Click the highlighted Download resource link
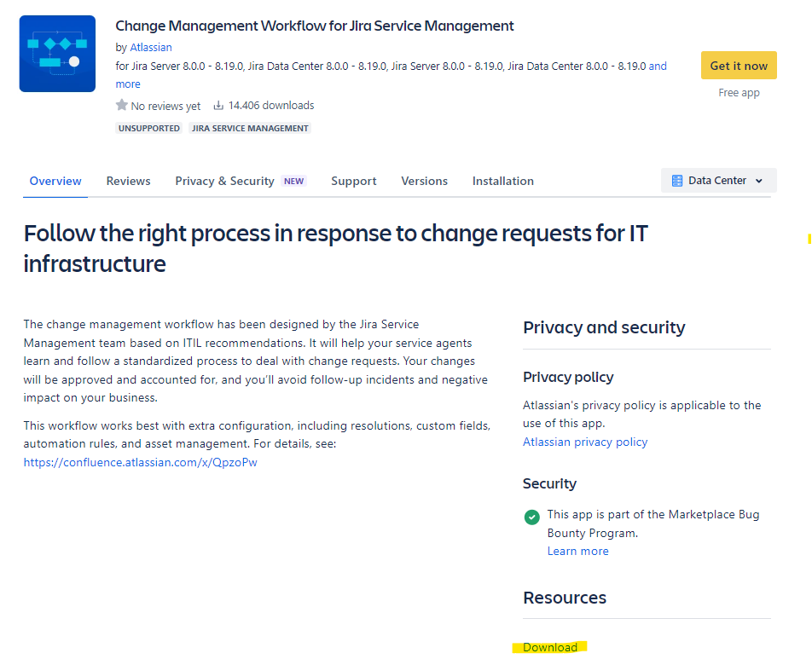812x659 pixels. click(550, 647)
